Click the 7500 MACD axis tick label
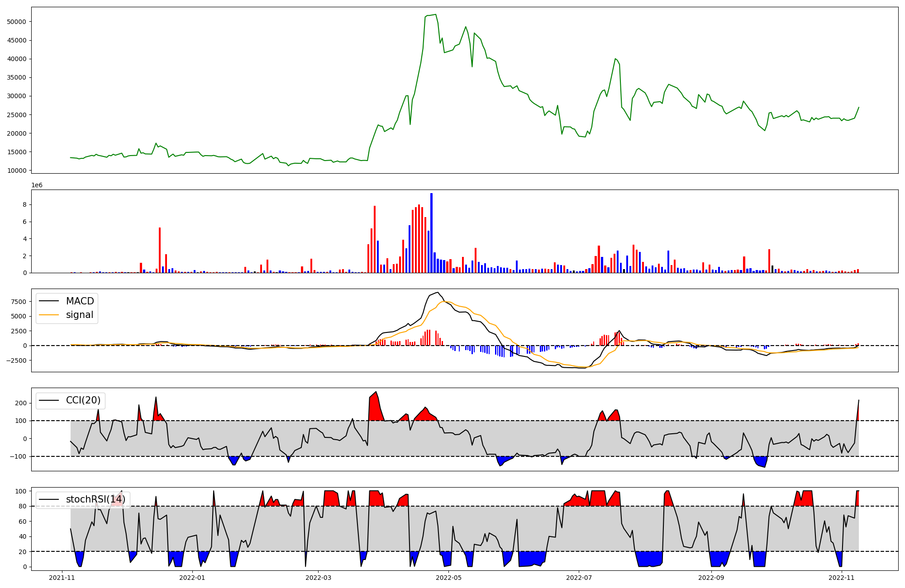Image resolution: width=905 pixels, height=588 pixels. [18, 302]
